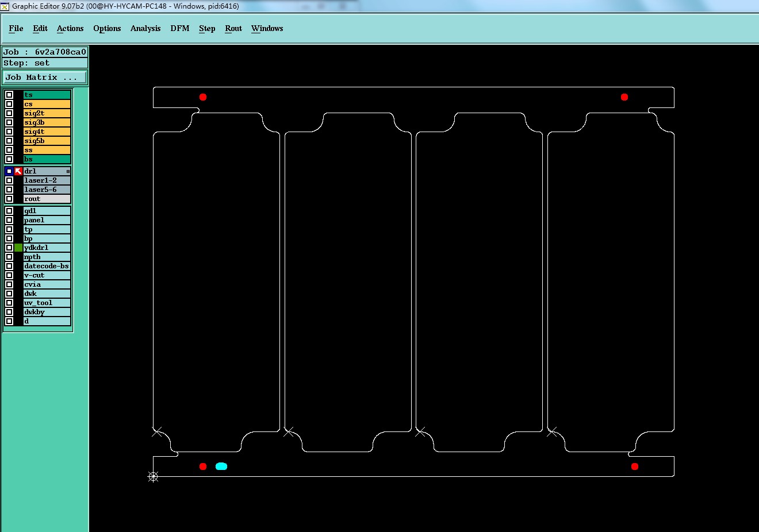Select red drill hole left of cyan slot

[203, 467]
